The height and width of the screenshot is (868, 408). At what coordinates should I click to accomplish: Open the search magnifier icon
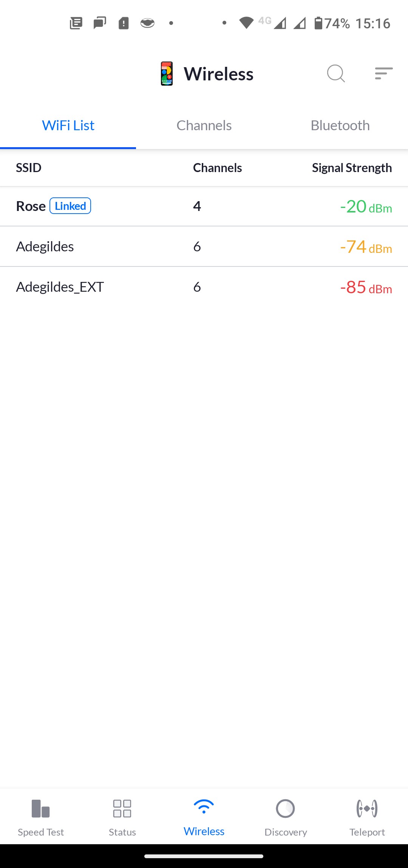(336, 73)
